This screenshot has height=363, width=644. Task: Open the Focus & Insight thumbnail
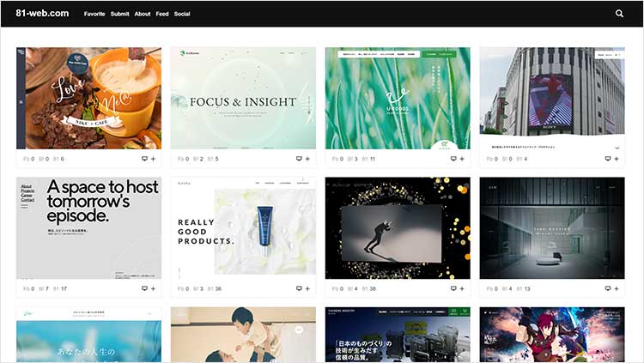243,98
